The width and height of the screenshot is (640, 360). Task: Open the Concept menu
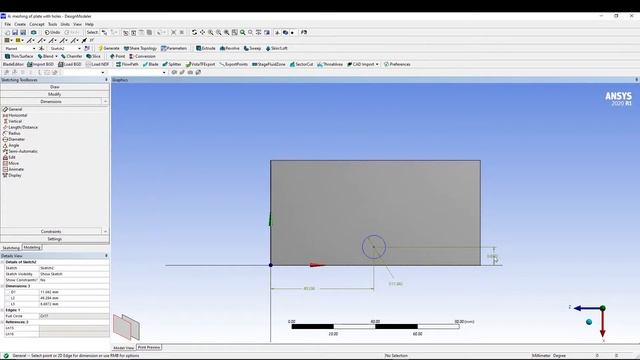pos(37,24)
